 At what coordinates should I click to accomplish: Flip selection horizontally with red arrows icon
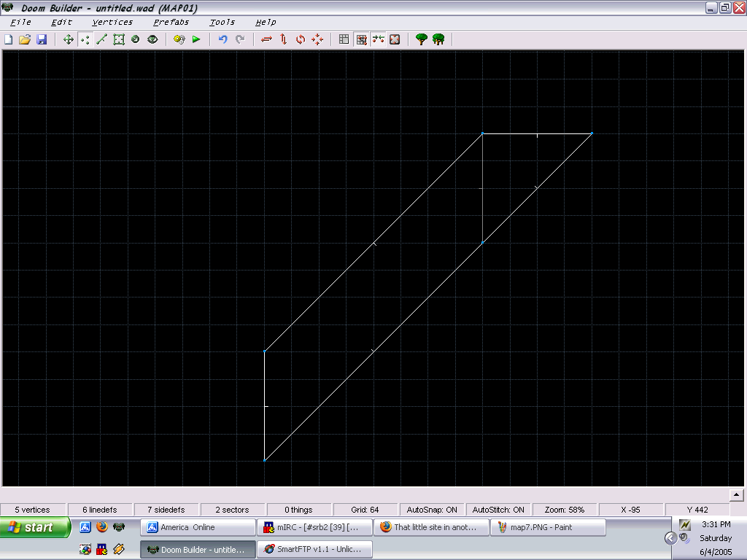pyautogui.click(x=266, y=39)
